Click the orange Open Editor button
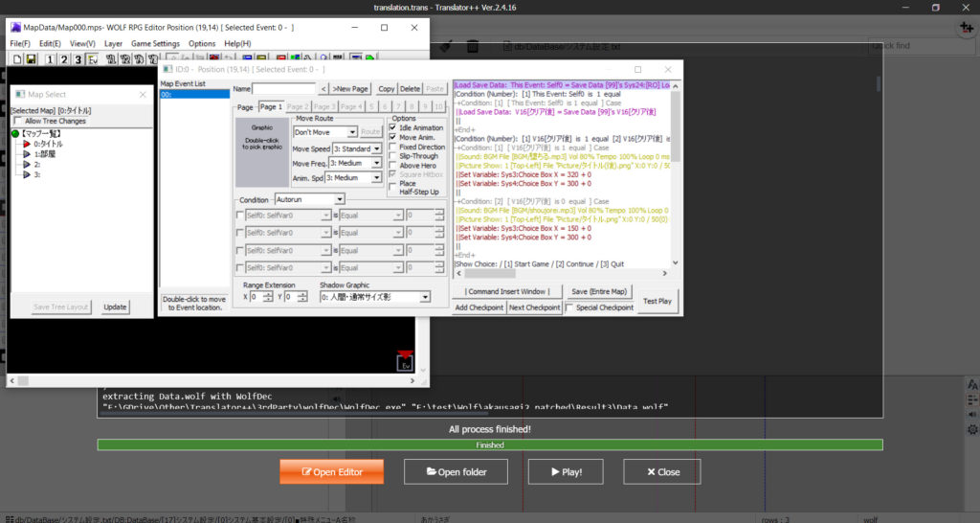 point(332,471)
